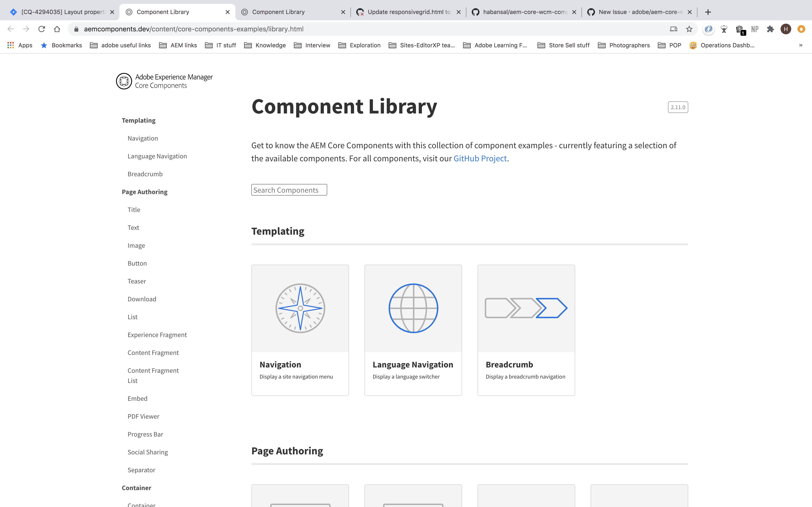The image size is (812, 507).
Task: Expand hidden bookmarks via overflow chevron
Action: (801, 45)
